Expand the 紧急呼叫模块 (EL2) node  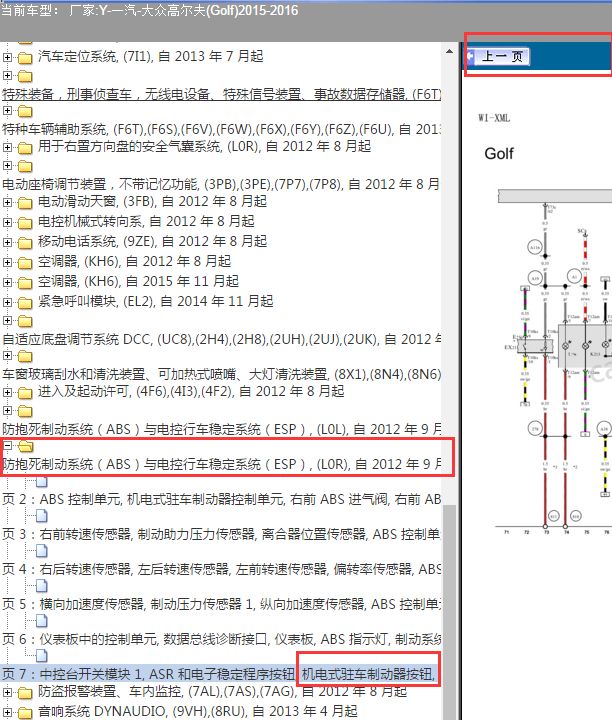7,302
